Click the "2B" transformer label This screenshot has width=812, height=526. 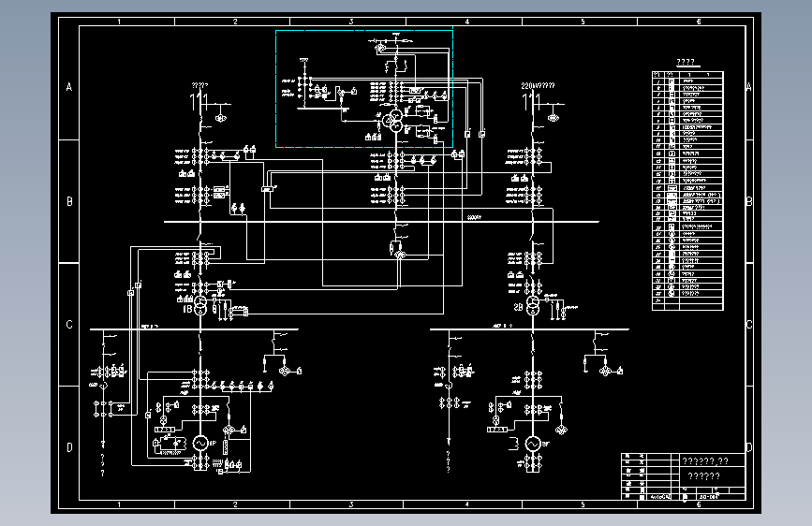click(518, 307)
